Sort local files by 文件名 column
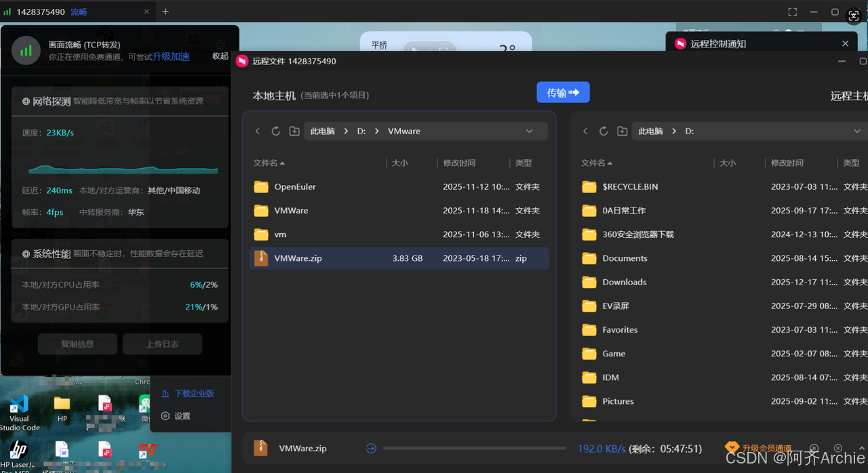This screenshot has width=868, height=473. pos(269,163)
